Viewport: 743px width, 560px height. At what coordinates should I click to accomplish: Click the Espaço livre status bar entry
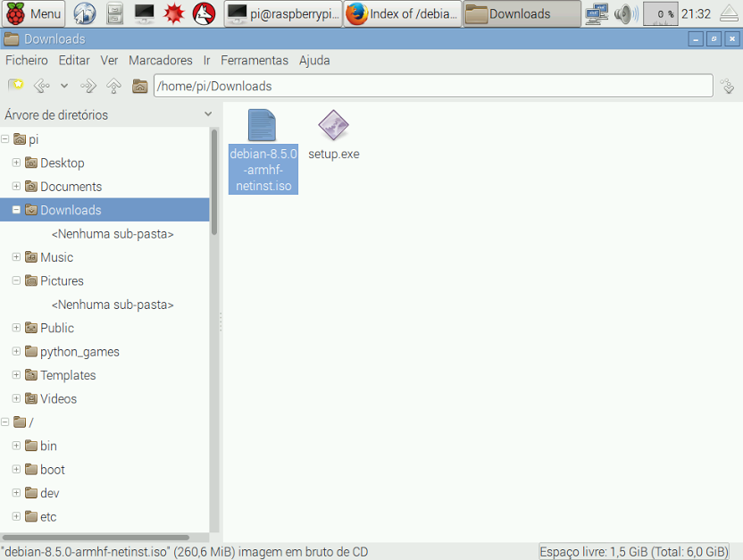[633, 552]
